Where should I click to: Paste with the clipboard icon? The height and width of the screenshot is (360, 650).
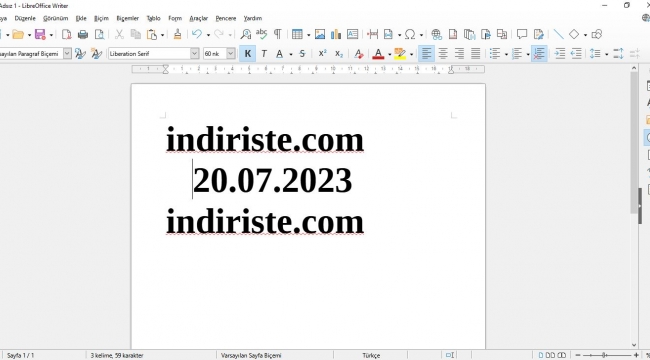pos(152,34)
